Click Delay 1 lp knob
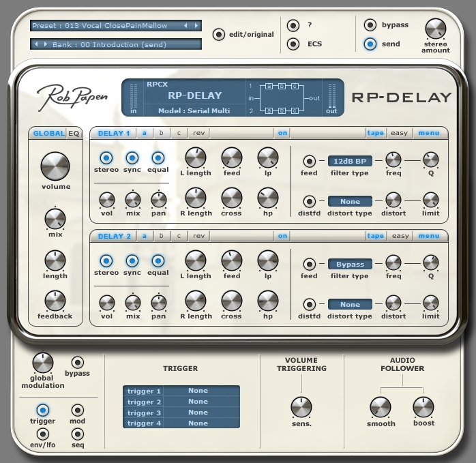 pos(268,158)
